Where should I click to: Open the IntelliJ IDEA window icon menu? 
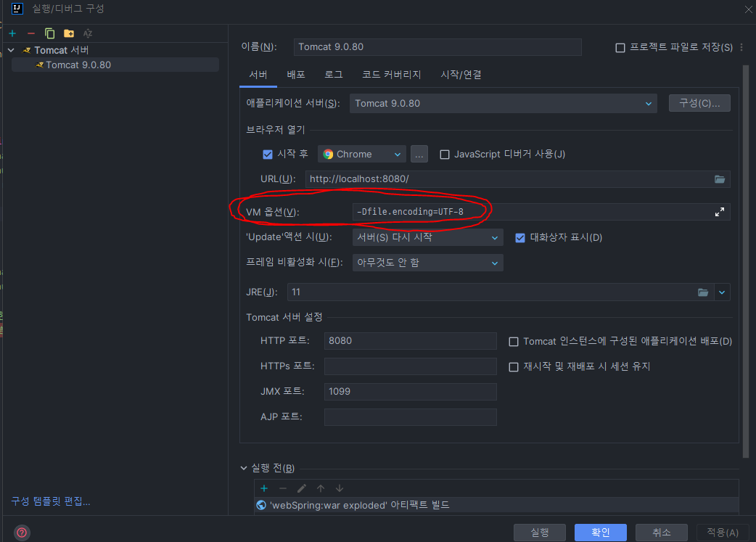17,9
